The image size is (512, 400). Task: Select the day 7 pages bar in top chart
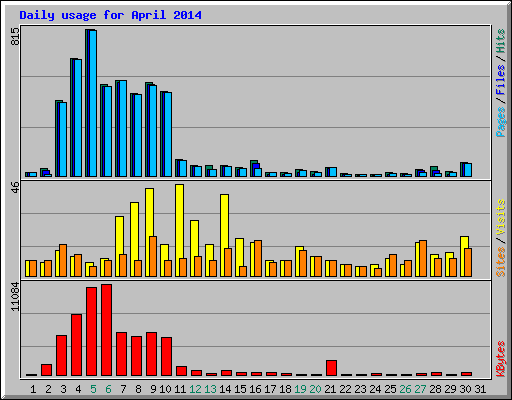pyautogui.click(x=123, y=129)
